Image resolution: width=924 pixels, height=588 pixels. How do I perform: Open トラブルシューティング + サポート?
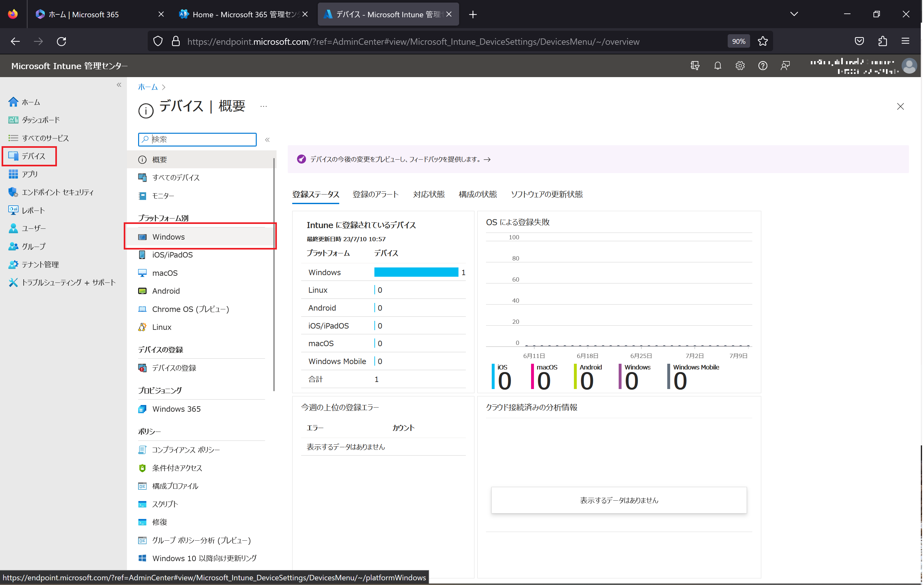62,283
